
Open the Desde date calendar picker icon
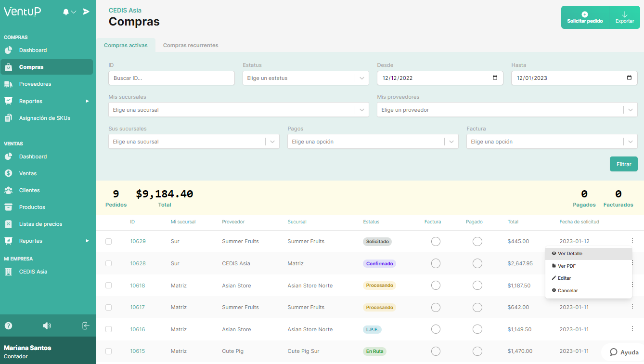(x=495, y=78)
